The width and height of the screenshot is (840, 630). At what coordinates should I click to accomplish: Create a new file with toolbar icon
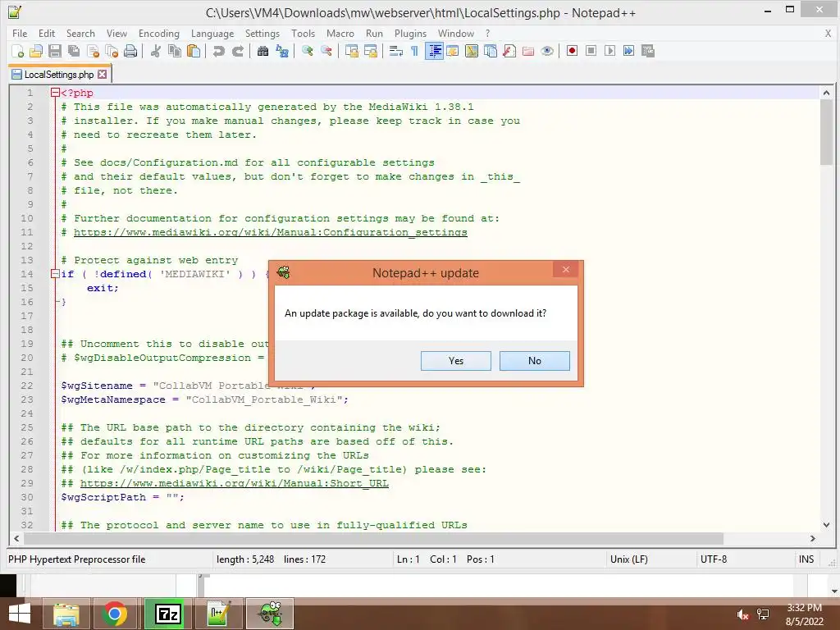pyautogui.click(x=18, y=51)
